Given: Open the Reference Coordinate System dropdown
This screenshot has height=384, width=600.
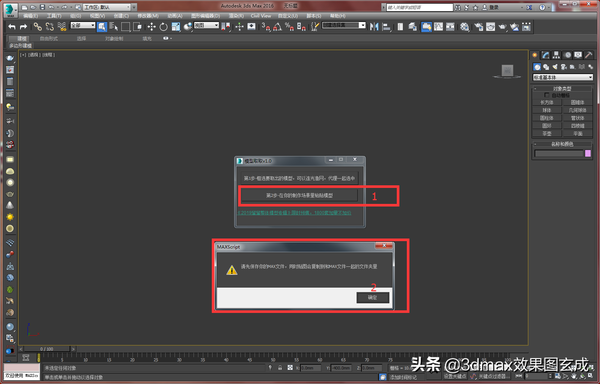Looking at the screenshot, I should point(206,25).
